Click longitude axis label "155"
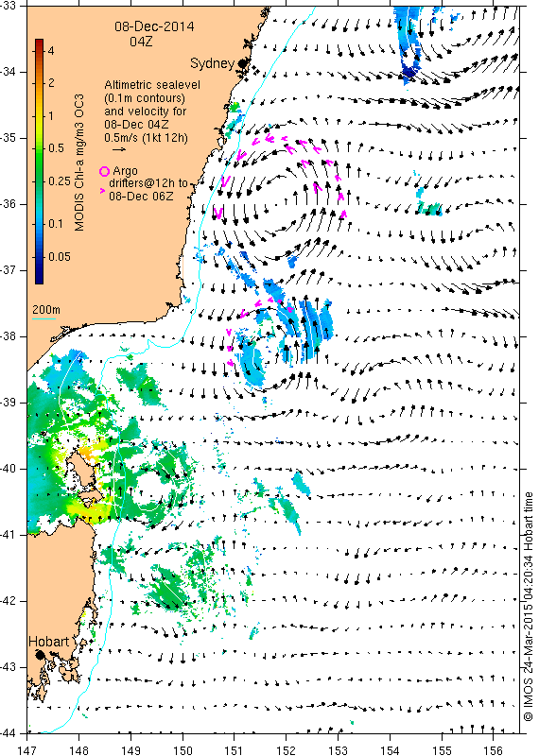Viewport: 539px width, 756px height. coord(442,749)
